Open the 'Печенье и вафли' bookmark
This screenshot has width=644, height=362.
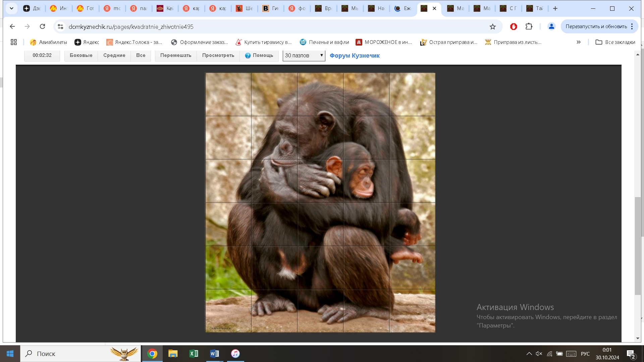coord(324,42)
